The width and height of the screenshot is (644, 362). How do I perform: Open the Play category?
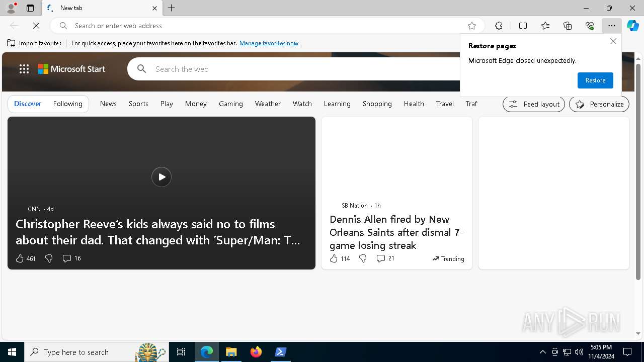[x=167, y=104]
